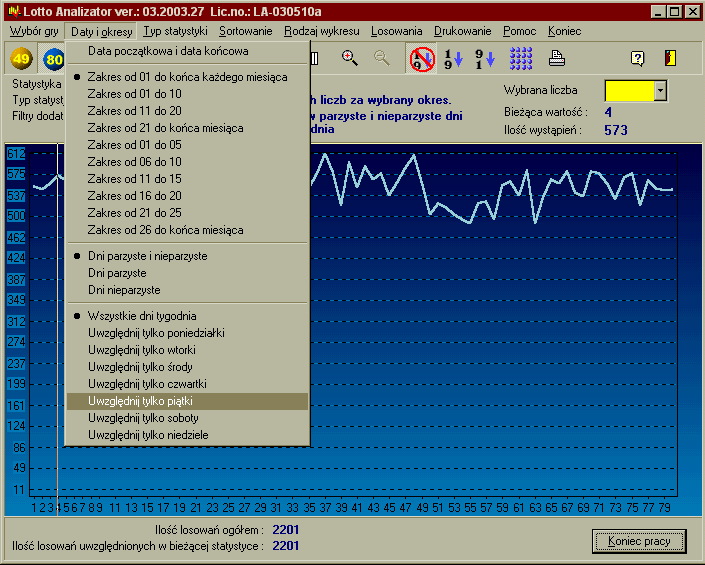Screen dimensions: 705x565
Task: Open the 'Wybrana liczba' dropdown arrow
Action: [660, 91]
